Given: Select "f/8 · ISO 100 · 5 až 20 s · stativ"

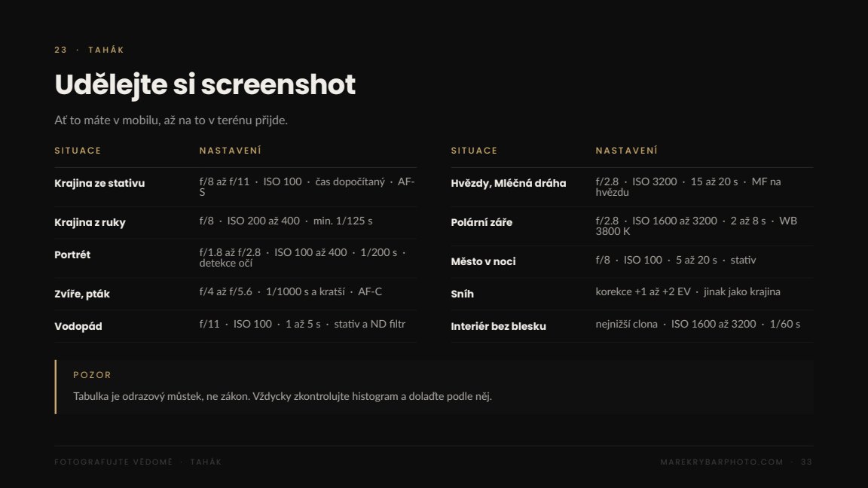Looking at the screenshot, I should tap(676, 260).
